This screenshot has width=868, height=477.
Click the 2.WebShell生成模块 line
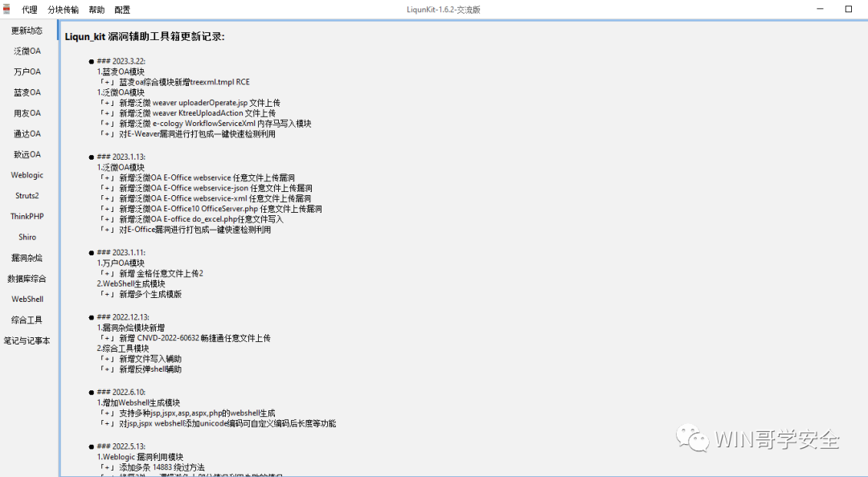pos(131,284)
